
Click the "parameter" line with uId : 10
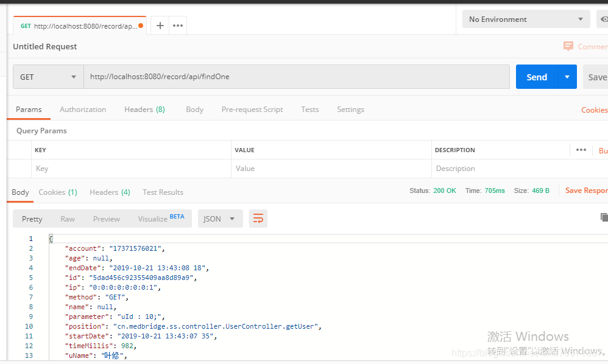pos(115,317)
